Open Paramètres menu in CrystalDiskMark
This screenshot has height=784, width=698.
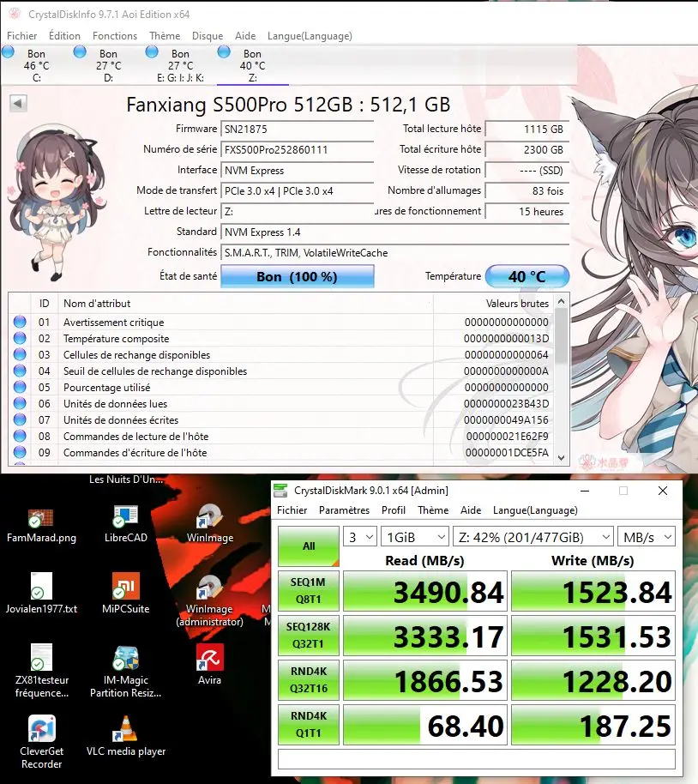pyautogui.click(x=344, y=510)
